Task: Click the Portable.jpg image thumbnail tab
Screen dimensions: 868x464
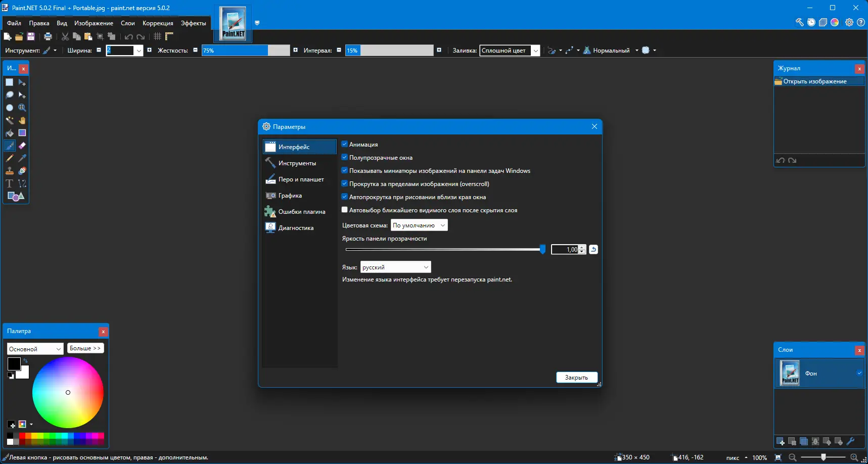Action: [233, 24]
